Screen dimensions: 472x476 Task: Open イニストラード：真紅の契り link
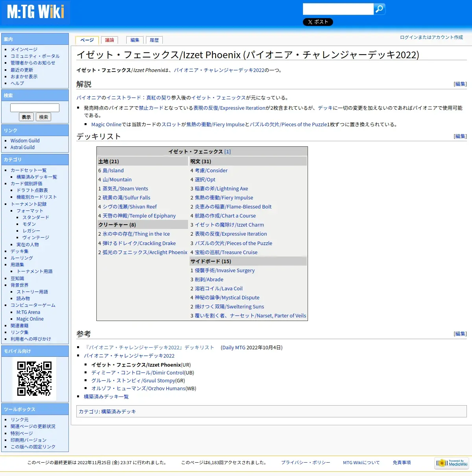(x=138, y=98)
